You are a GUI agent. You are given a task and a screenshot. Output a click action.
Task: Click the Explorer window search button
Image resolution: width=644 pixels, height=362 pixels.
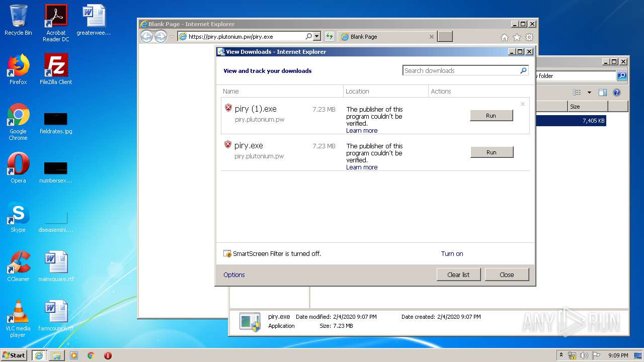622,76
